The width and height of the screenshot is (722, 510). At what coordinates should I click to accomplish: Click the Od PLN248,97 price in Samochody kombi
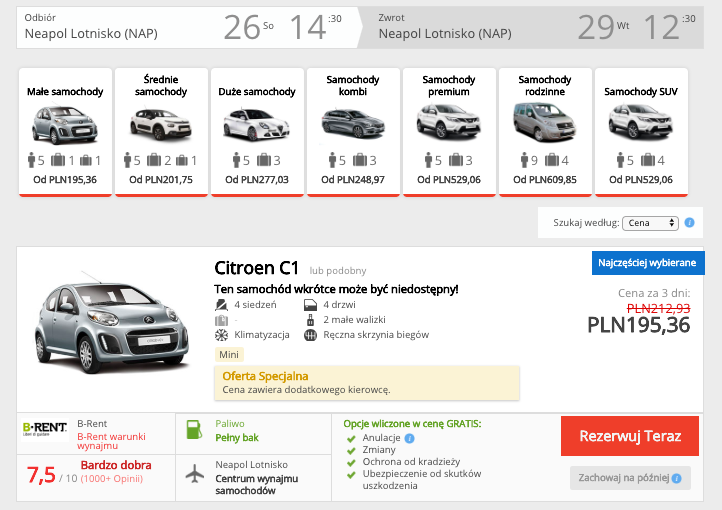(x=353, y=180)
